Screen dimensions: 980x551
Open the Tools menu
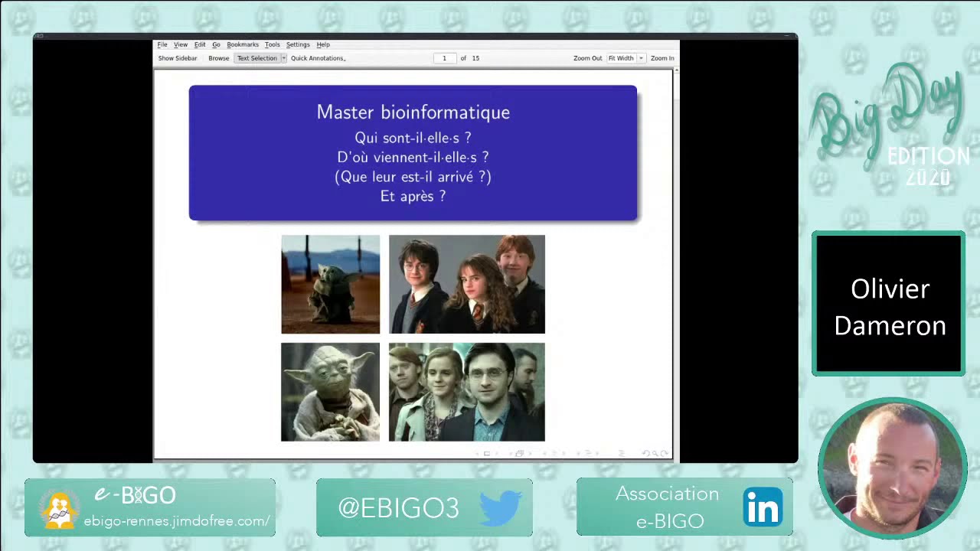(273, 44)
